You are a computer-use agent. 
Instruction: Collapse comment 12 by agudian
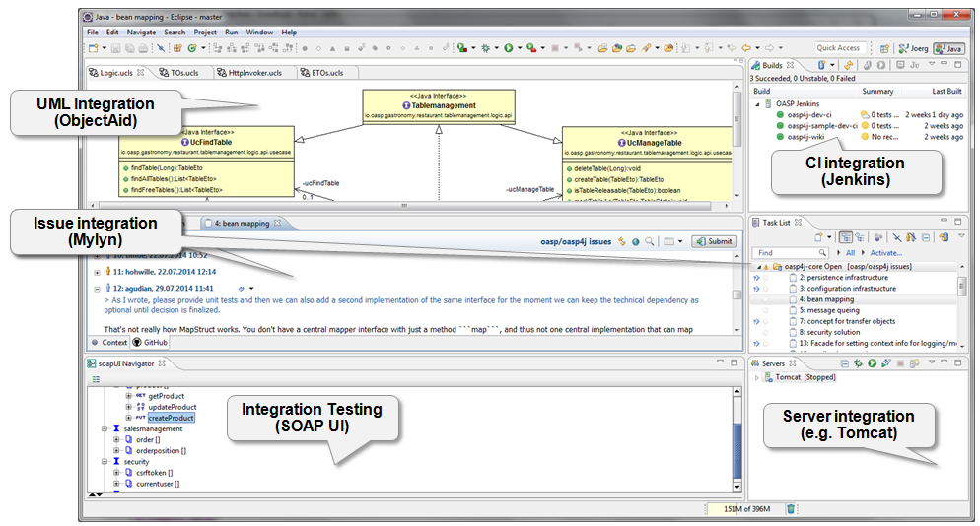tap(97, 289)
